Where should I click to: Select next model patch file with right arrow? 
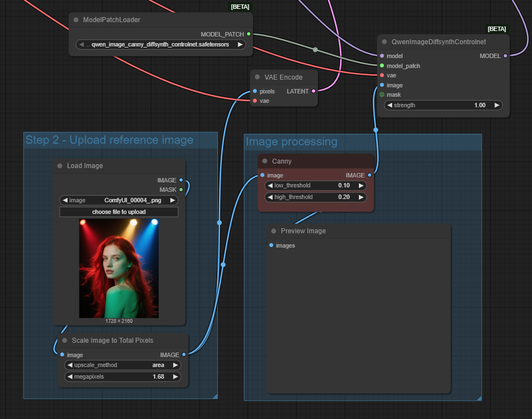click(240, 44)
